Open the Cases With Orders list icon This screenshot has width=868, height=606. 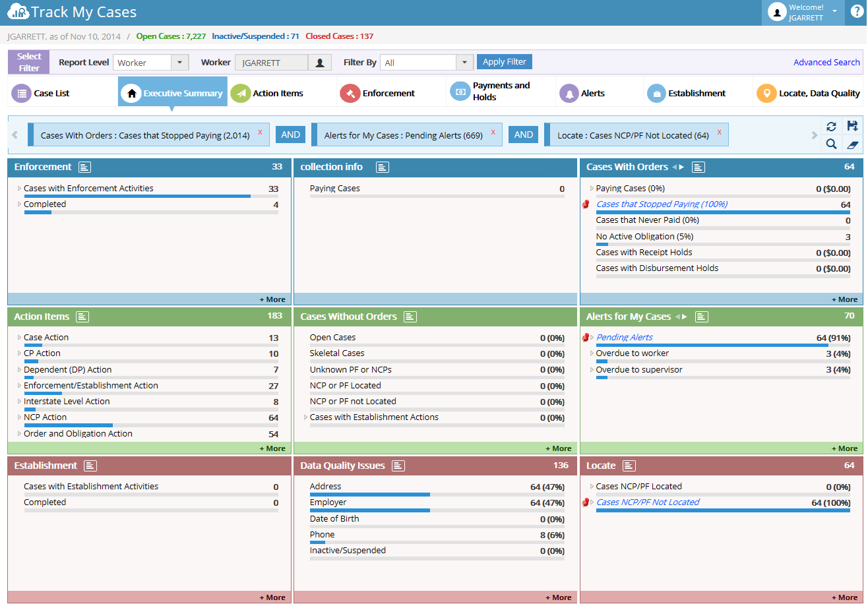pos(698,167)
